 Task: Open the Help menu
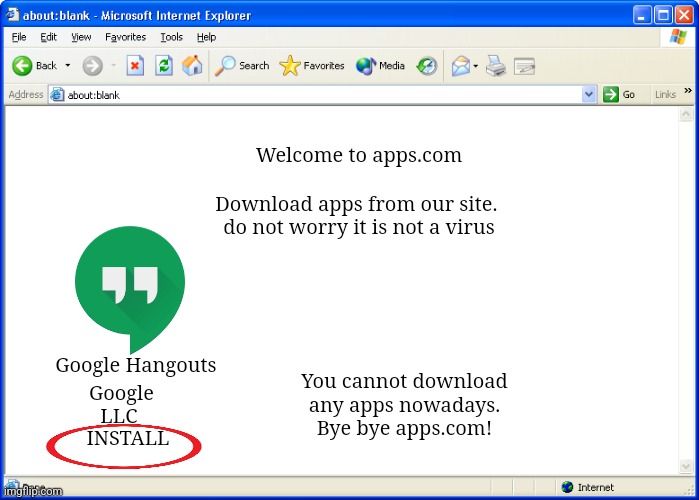[206, 37]
